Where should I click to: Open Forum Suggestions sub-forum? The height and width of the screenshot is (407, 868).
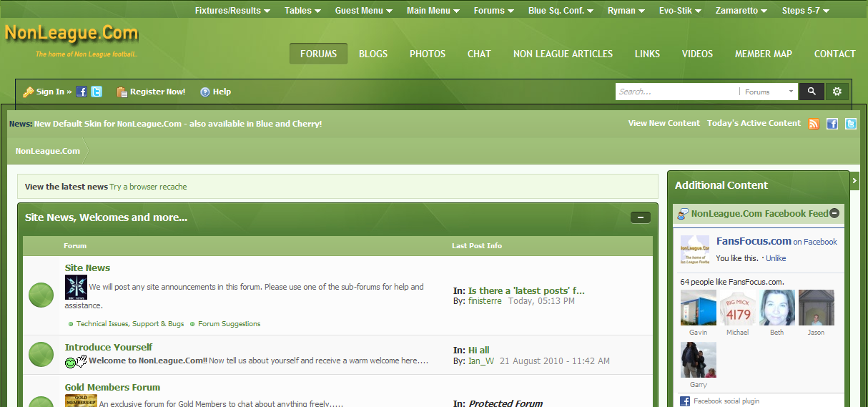(x=230, y=324)
